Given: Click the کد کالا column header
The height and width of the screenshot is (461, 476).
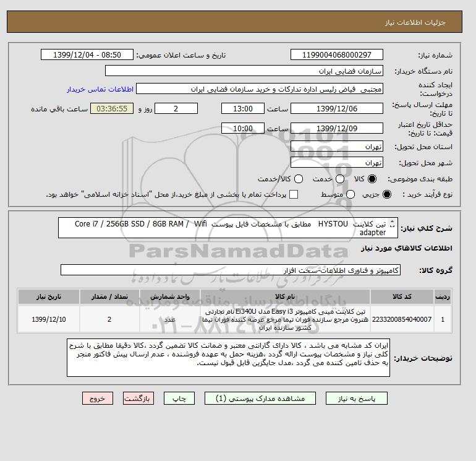Looking at the screenshot, I should pos(402,296).
